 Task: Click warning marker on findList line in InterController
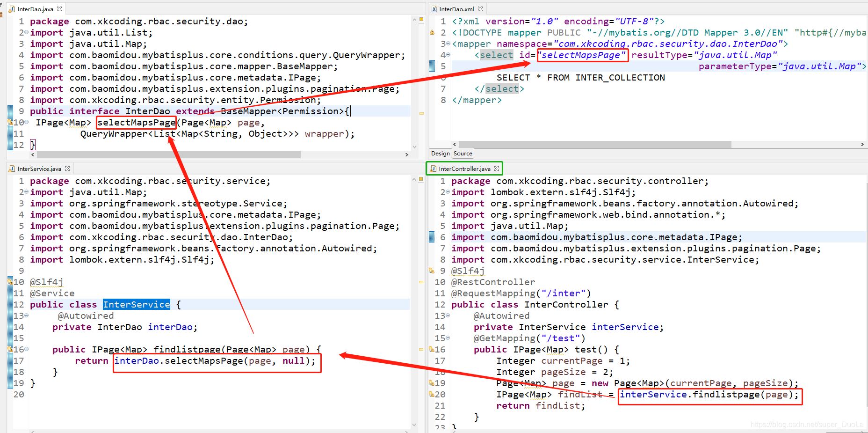pyautogui.click(x=431, y=394)
